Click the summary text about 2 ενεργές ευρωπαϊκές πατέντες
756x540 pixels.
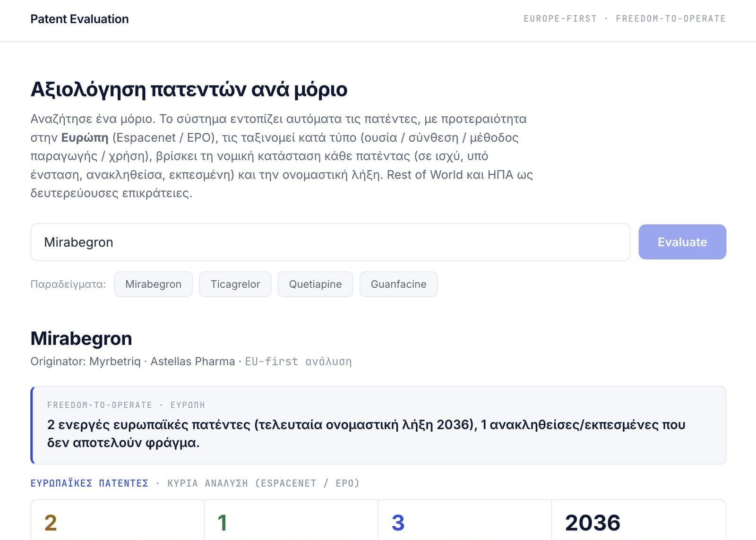366,433
